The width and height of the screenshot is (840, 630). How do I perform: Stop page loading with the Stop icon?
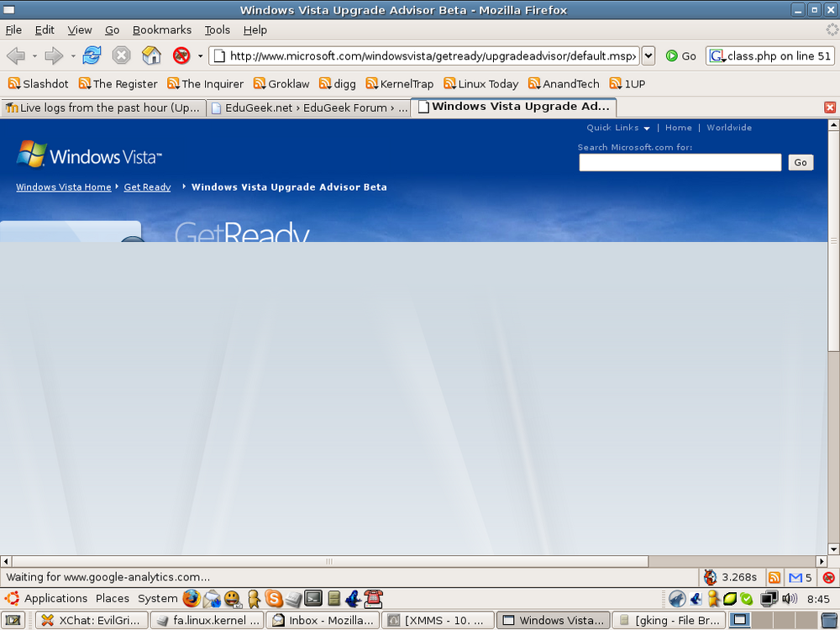coord(122,55)
